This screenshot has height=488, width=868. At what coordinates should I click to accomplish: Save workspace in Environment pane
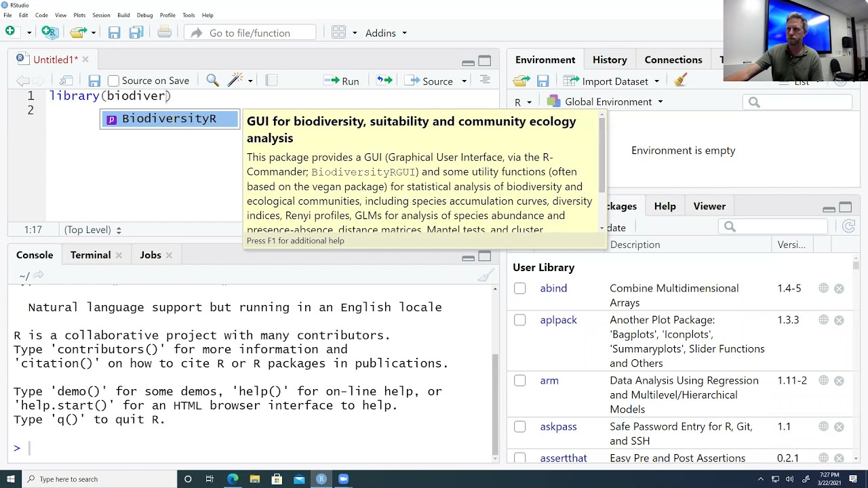(x=542, y=81)
